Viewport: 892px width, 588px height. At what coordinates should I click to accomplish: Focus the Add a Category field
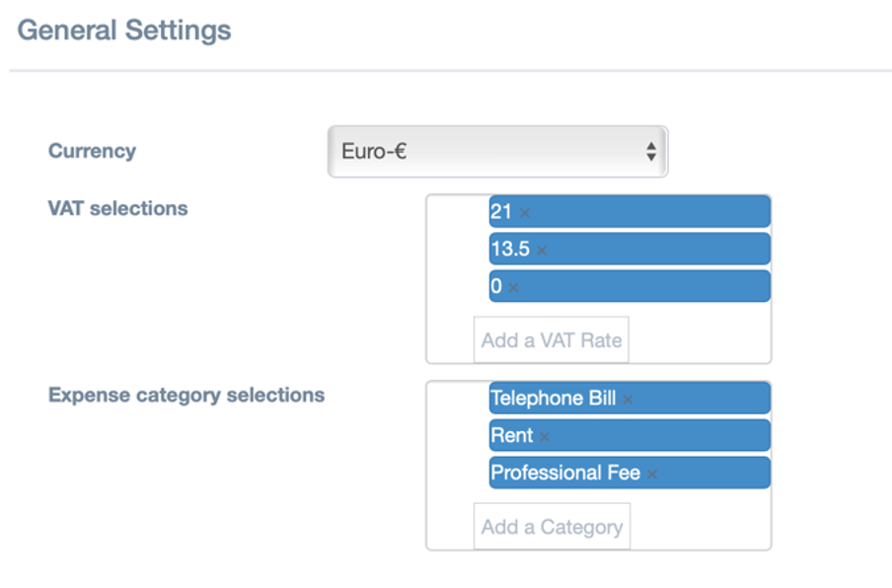pos(552,527)
